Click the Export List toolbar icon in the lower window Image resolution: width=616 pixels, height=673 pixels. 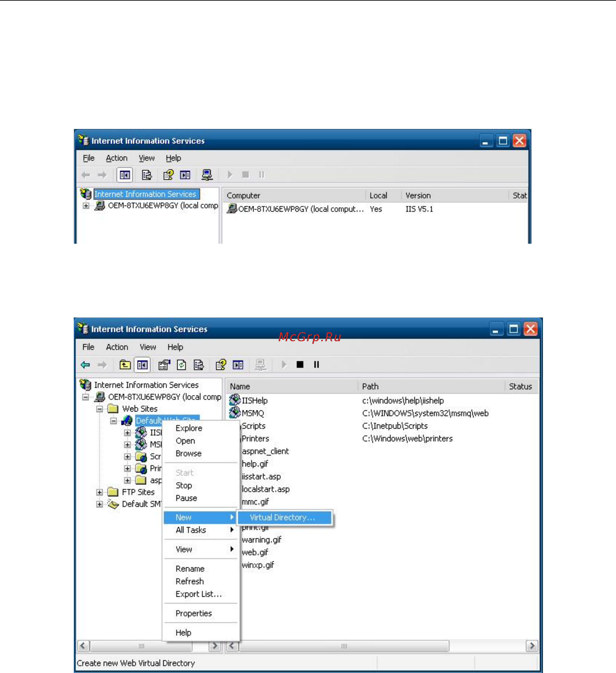[199, 365]
